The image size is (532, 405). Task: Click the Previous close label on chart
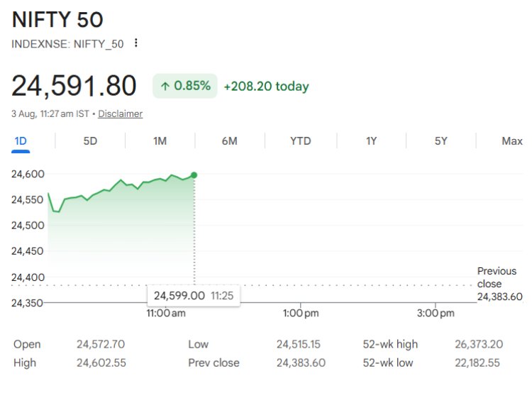click(x=497, y=277)
